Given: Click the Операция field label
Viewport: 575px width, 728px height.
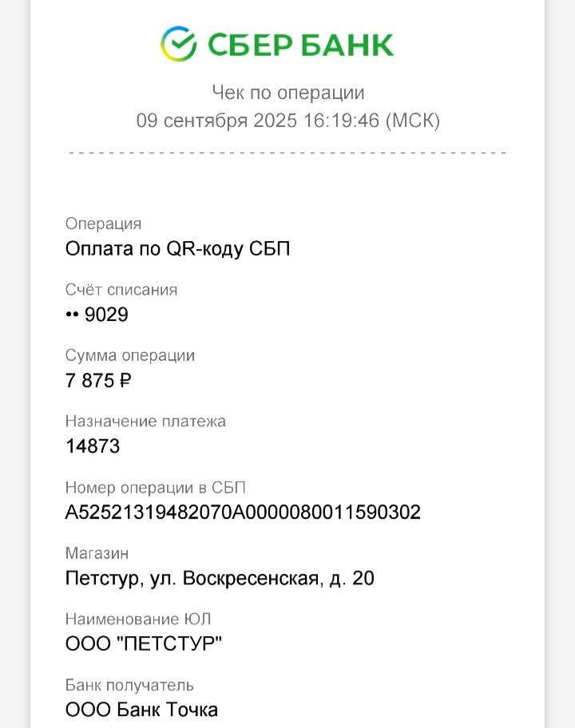Looking at the screenshot, I should (103, 224).
